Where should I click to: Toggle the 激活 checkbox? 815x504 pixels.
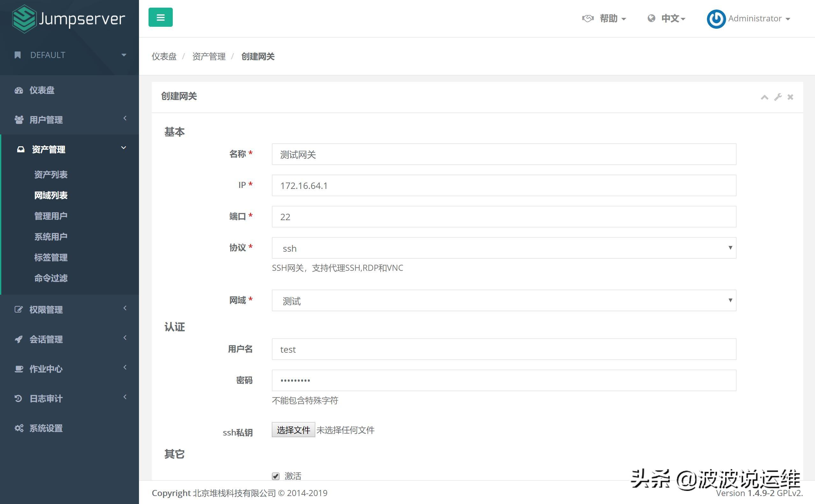click(x=275, y=476)
